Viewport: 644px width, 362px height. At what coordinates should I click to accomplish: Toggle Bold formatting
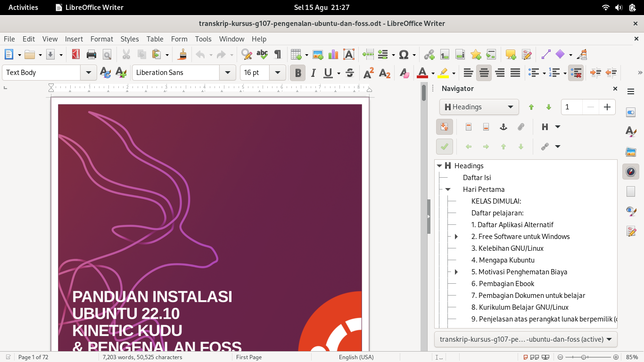tap(297, 73)
